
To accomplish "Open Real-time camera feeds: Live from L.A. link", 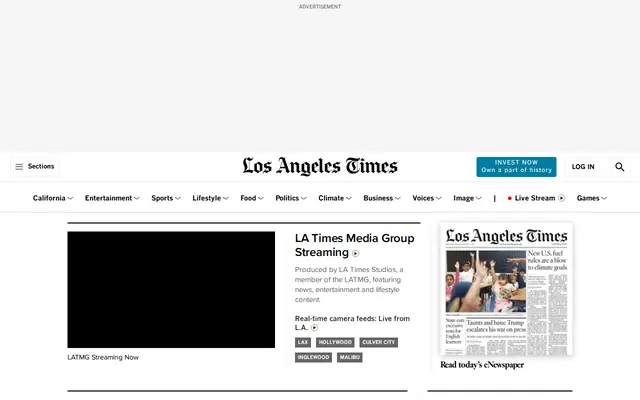I will coord(352,323).
